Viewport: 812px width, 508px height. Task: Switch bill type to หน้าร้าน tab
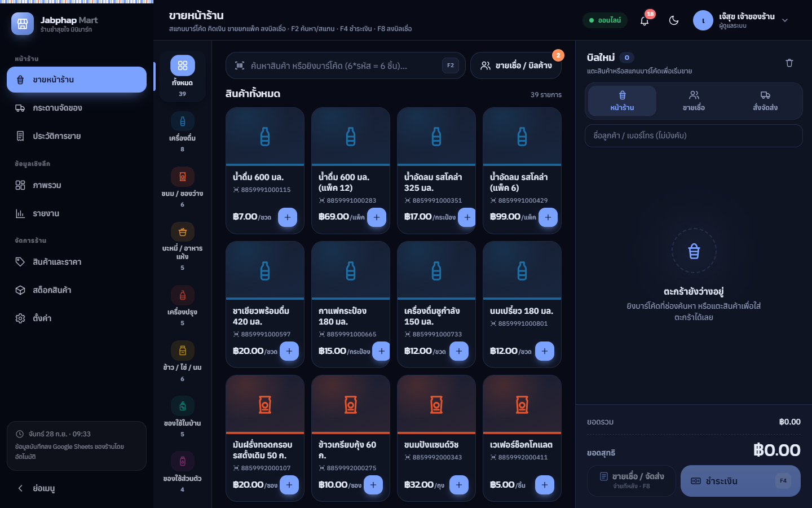pyautogui.click(x=622, y=100)
